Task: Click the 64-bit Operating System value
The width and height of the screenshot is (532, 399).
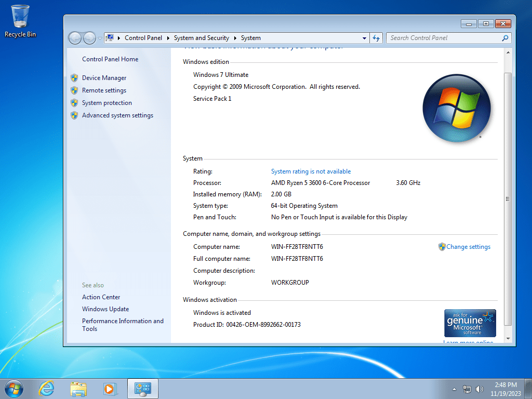Action: tap(304, 206)
